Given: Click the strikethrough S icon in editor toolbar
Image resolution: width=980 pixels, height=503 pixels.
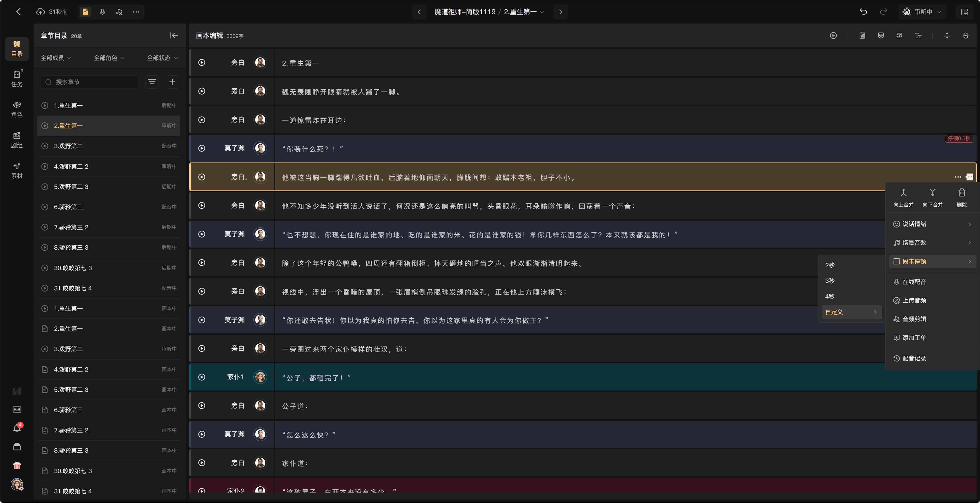Looking at the screenshot, I should point(965,36).
